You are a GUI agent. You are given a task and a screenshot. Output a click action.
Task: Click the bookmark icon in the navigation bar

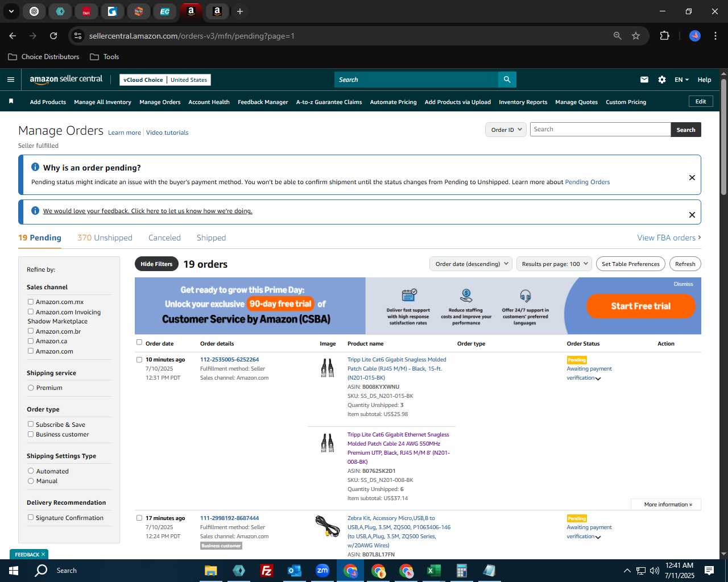click(x=11, y=102)
